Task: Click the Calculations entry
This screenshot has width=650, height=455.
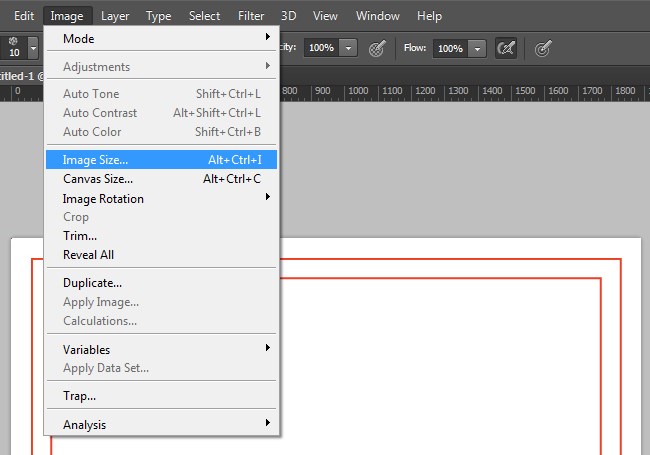Action: (161, 321)
